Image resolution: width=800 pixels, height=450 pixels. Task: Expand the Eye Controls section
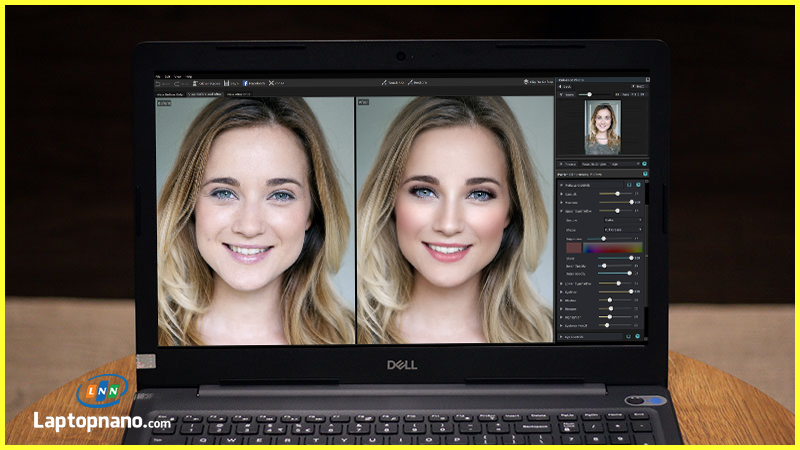(x=562, y=337)
